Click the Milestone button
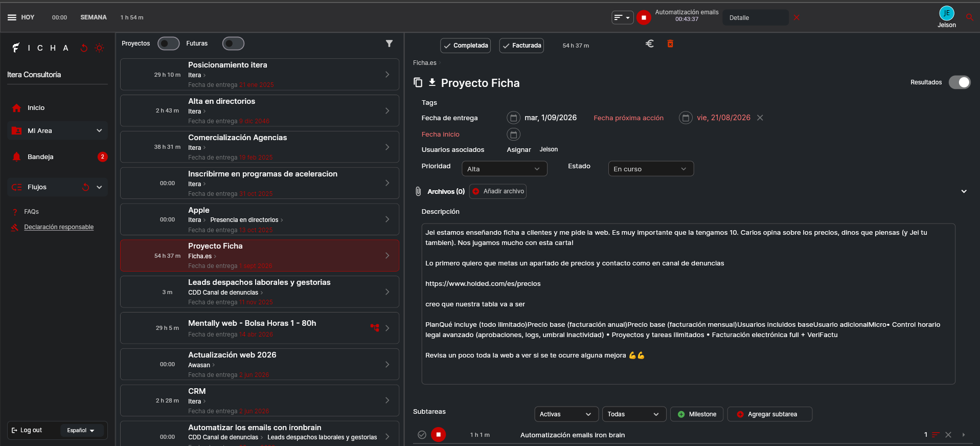 pyautogui.click(x=697, y=414)
